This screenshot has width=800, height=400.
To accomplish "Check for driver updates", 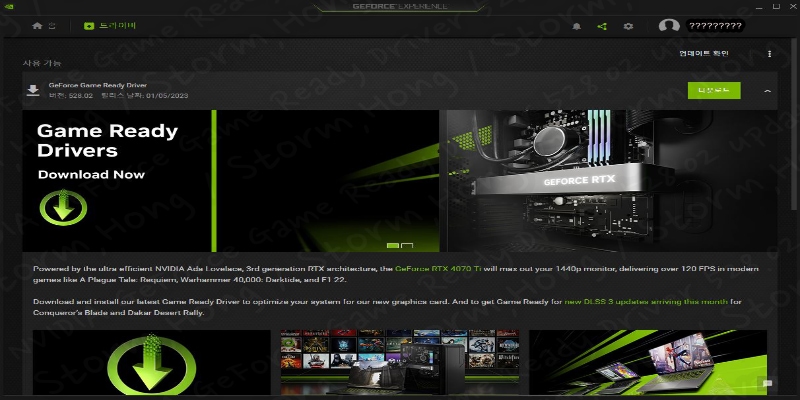I will (704, 54).
